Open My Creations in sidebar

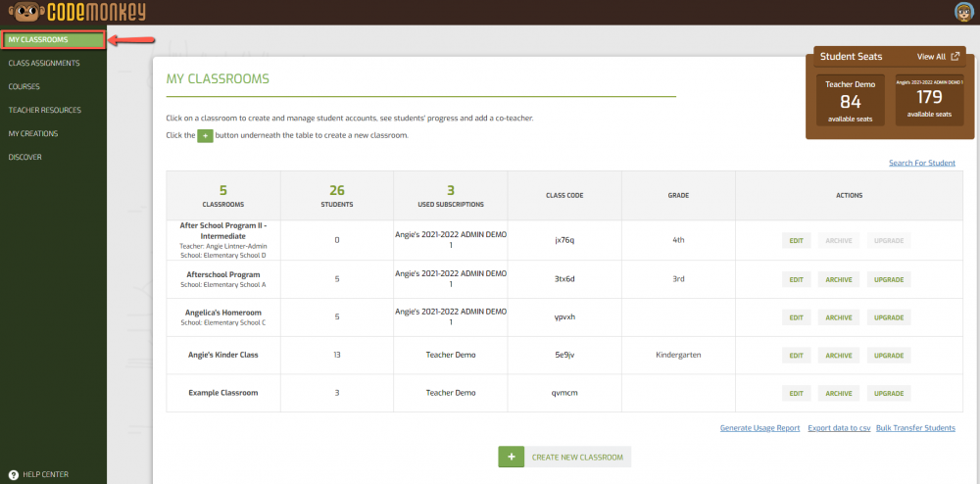pyautogui.click(x=33, y=133)
